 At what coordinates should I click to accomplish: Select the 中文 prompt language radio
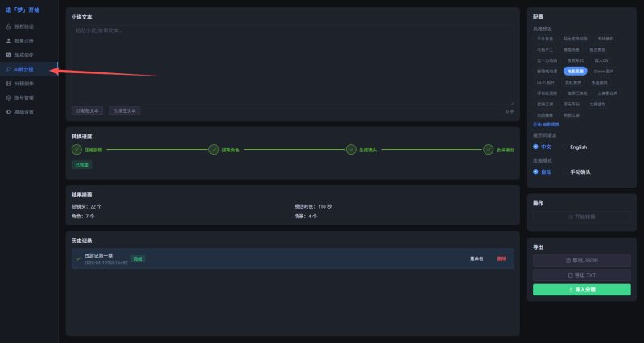pyautogui.click(x=536, y=147)
